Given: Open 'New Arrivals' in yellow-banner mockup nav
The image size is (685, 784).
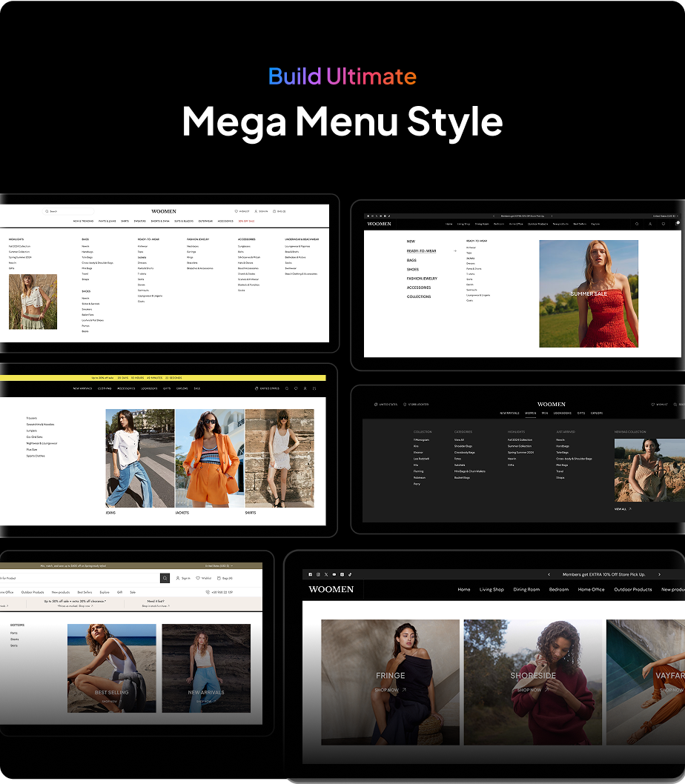Looking at the screenshot, I should (x=82, y=388).
